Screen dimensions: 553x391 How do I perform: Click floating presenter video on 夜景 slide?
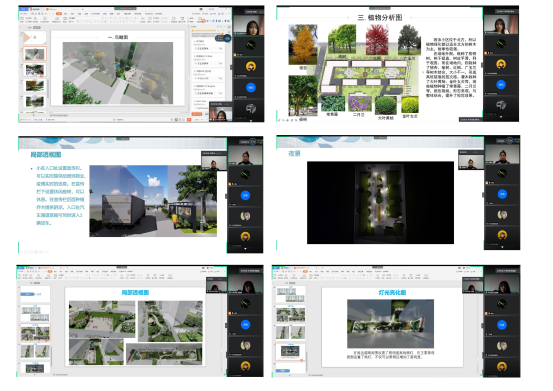point(471,160)
